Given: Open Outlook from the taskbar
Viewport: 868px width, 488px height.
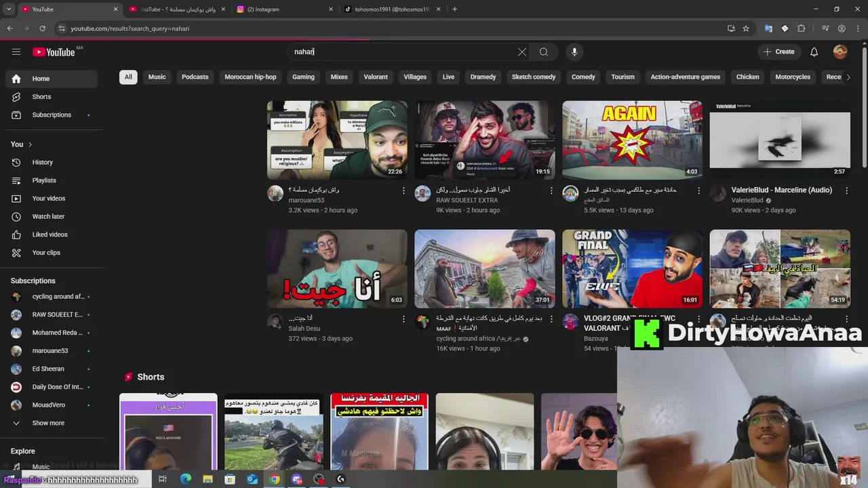Looking at the screenshot, I should [252, 479].
